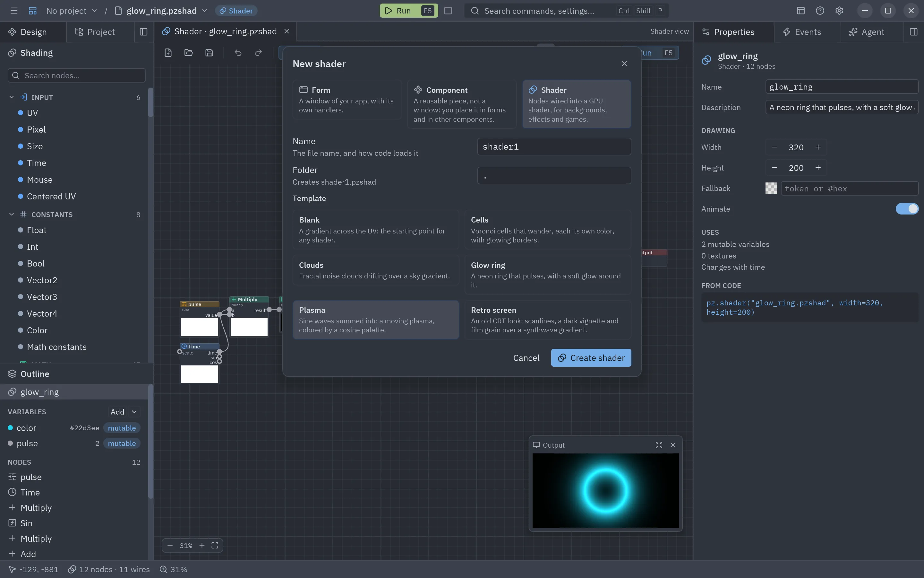The width and height of the screenshot is (924, 578).
Task: Close the New shader dialog
Action: pyautogui.click(x=624, y=64)
